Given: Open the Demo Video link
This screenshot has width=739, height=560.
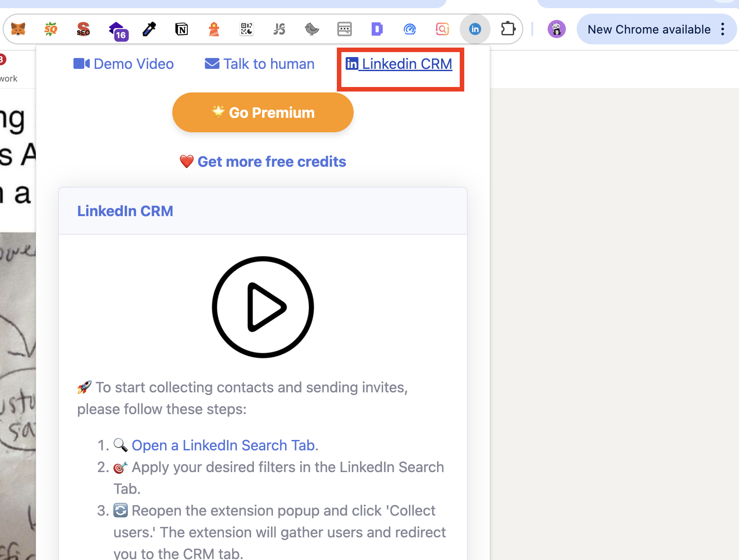Looking at the screenshot, I should tap(123, 64).
